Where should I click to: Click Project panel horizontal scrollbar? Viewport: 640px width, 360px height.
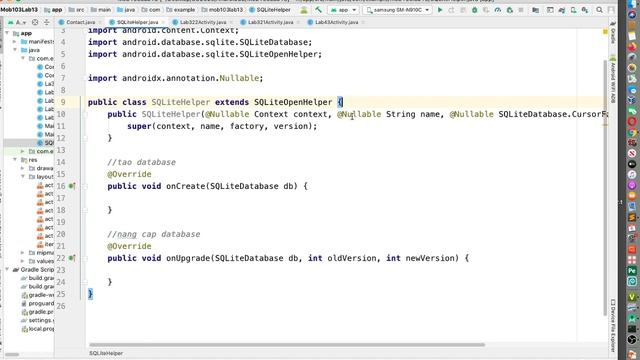coord(11,354)
